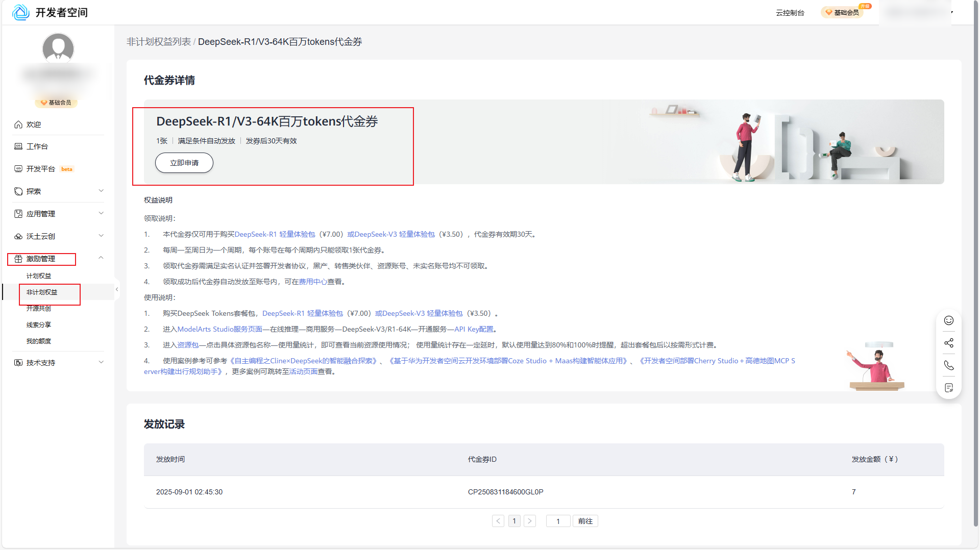Open 云控制台 link in header
The image size is (980, 550).
pos(790,13)
